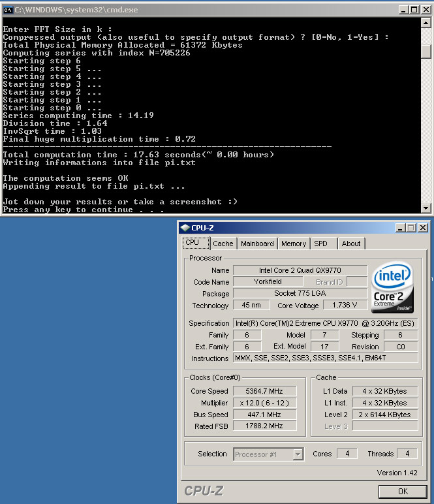Click the Core Speed value '5364.7 MHz'

[x=264, y=391]
